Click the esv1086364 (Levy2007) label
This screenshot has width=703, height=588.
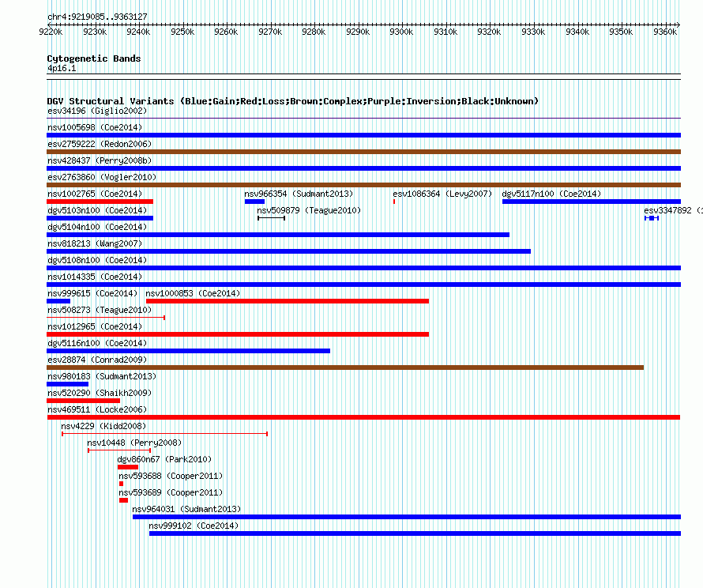pyautogui.click(x=442, y=194)
